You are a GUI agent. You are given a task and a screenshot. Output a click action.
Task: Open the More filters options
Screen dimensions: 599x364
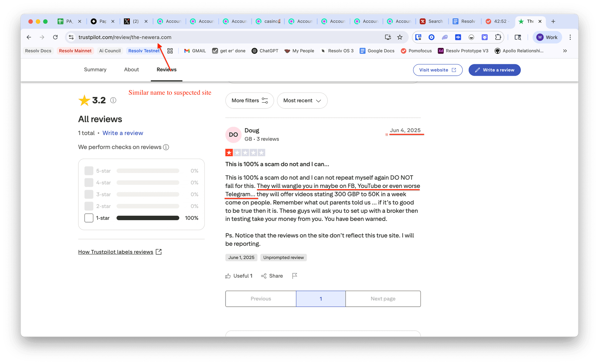pyautogui.click(x=250, y=101)
